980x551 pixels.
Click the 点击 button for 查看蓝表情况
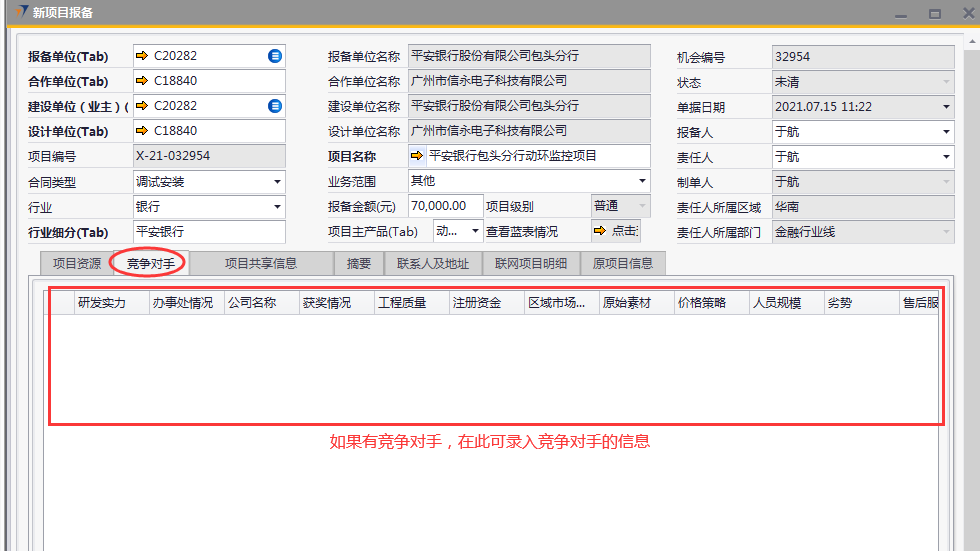(x=615, y=231)
